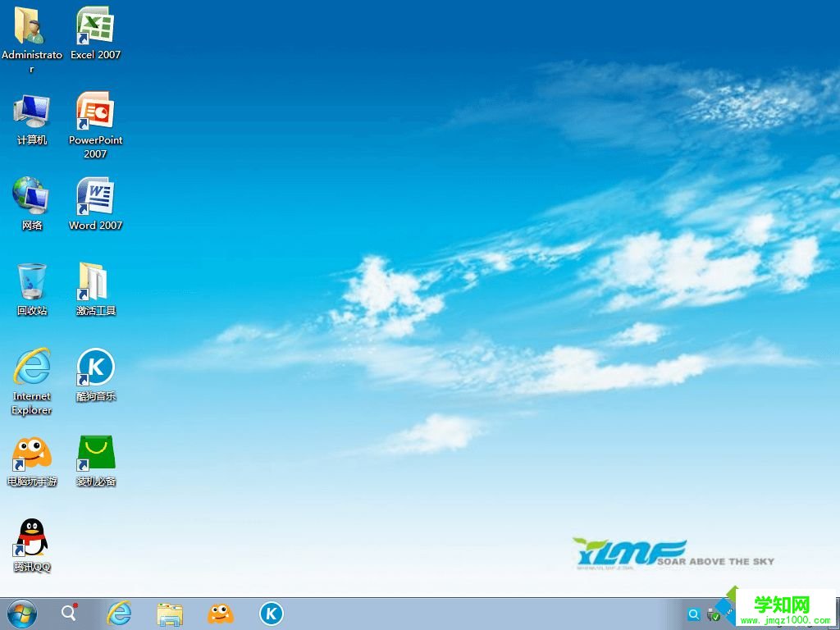The image size is (840, 630).
Task: Click the safely remove USB tray icon
Action: pyautogui.click(x=714, y=615)
